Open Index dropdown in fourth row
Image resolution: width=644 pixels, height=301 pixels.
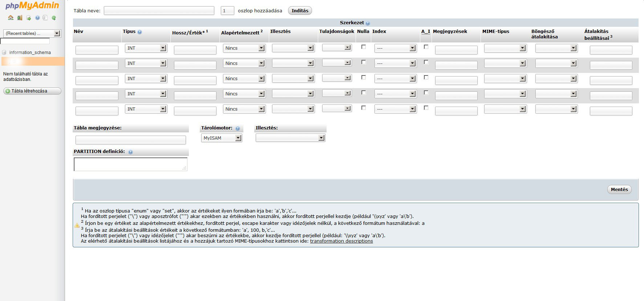point(395,94)
